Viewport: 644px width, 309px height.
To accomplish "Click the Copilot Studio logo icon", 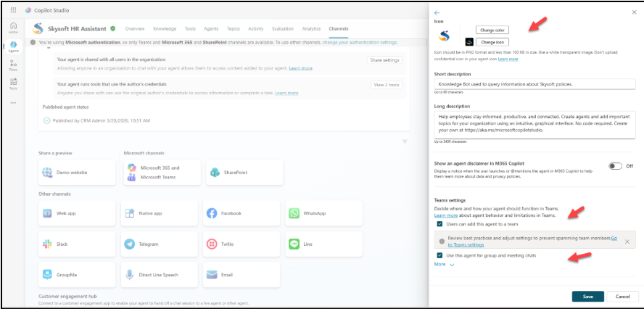I will tap(28, 10).
